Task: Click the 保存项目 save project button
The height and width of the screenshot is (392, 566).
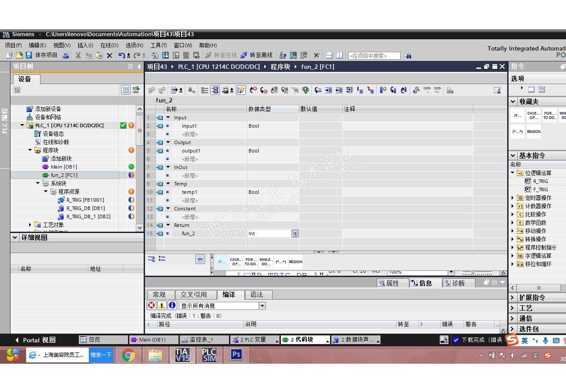Action: (41, 55)
